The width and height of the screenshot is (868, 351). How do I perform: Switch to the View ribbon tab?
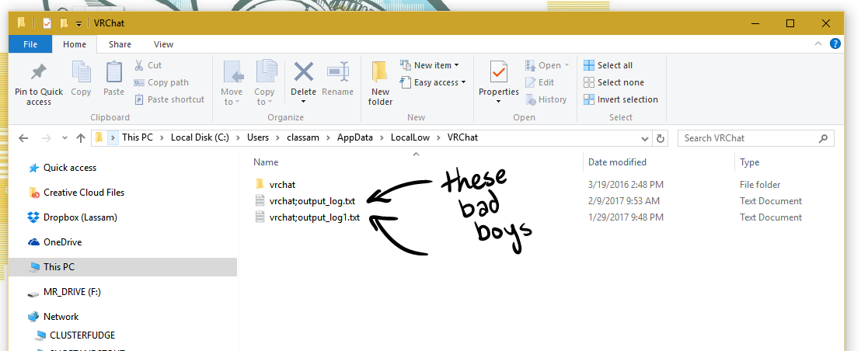pyautogui.click(x=163, y=44)
